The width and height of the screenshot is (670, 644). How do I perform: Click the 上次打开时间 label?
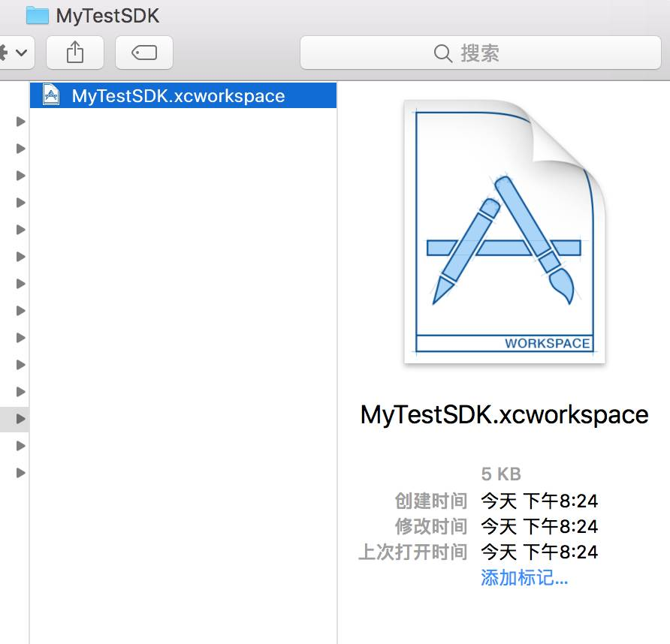click(x=413, y=552)
